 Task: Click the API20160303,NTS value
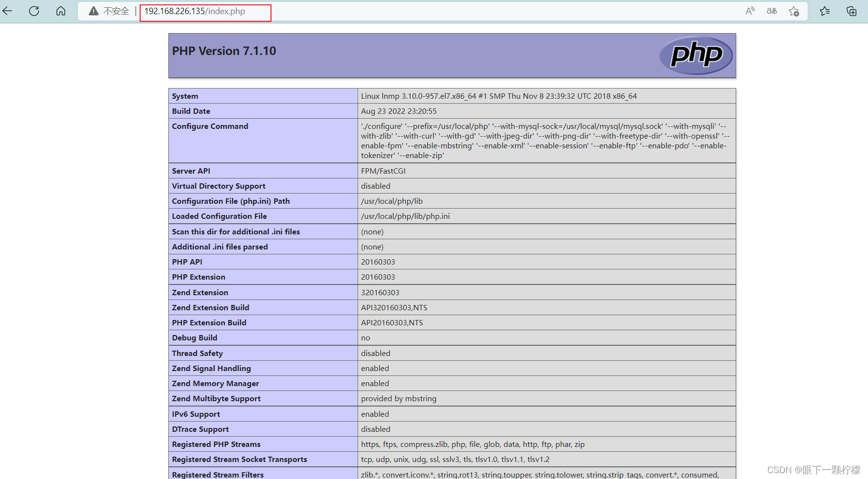click(392, 323)
